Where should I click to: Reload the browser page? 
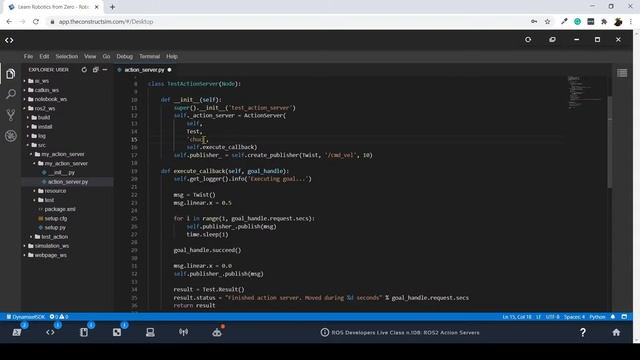click(36, 22)
